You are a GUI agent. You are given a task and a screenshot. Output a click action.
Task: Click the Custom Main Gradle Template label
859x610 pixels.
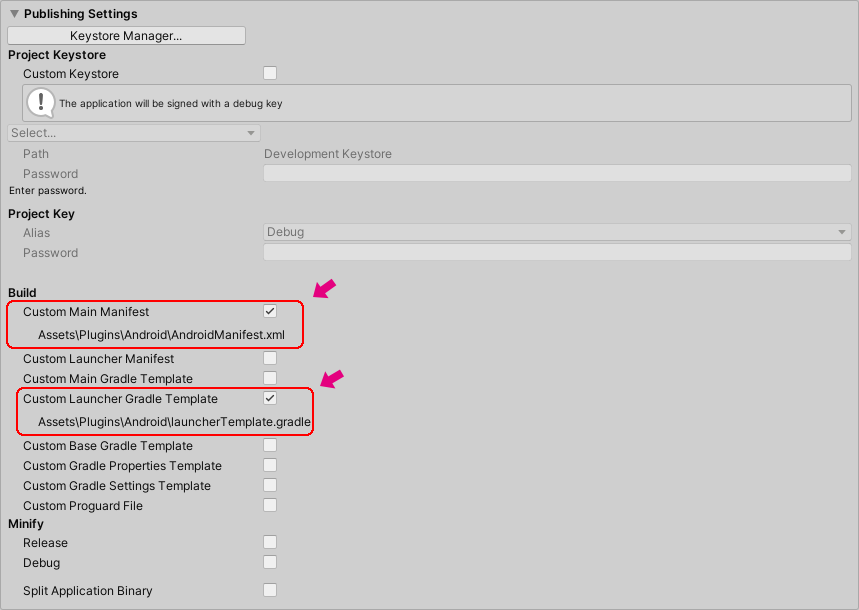click(108, 379)
